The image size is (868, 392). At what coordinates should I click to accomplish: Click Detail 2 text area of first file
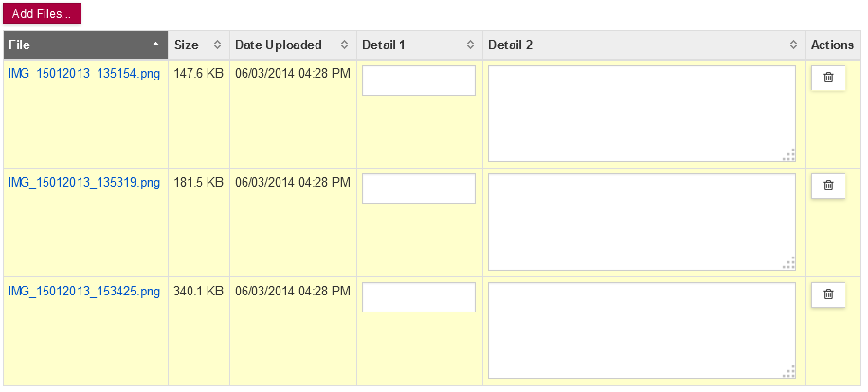[642, 114]
